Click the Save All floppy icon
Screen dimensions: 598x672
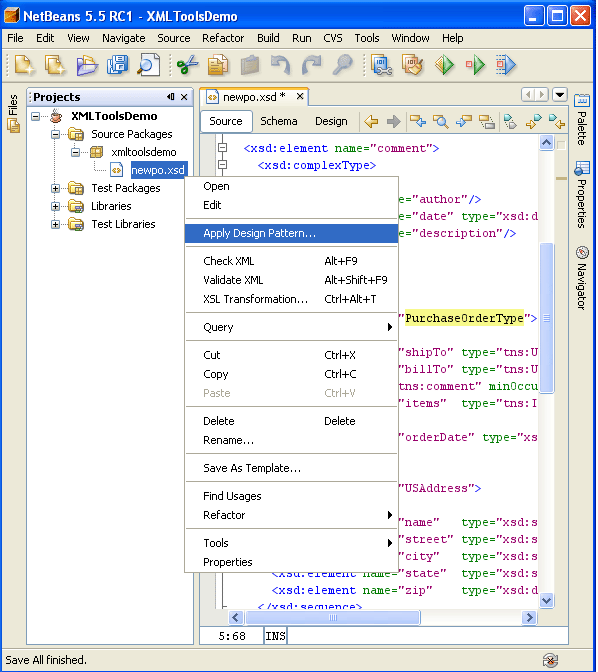point(117,65)
